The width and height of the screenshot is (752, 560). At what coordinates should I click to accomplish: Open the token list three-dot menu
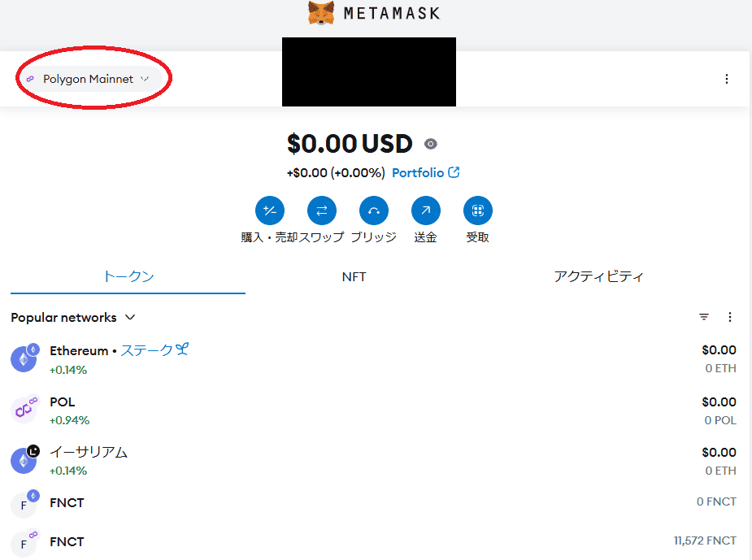[729, 317]
